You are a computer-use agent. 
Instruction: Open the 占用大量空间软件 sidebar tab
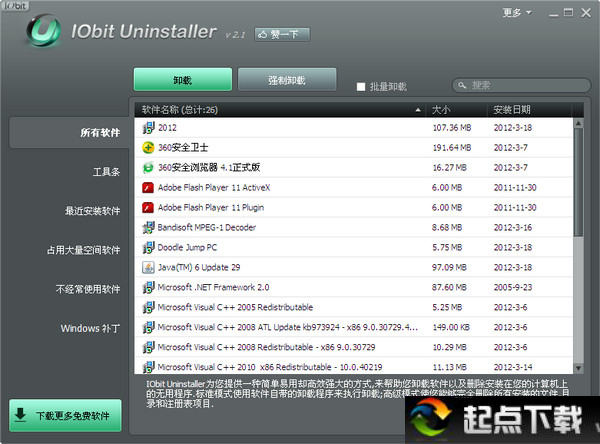[x=83, y=250]
